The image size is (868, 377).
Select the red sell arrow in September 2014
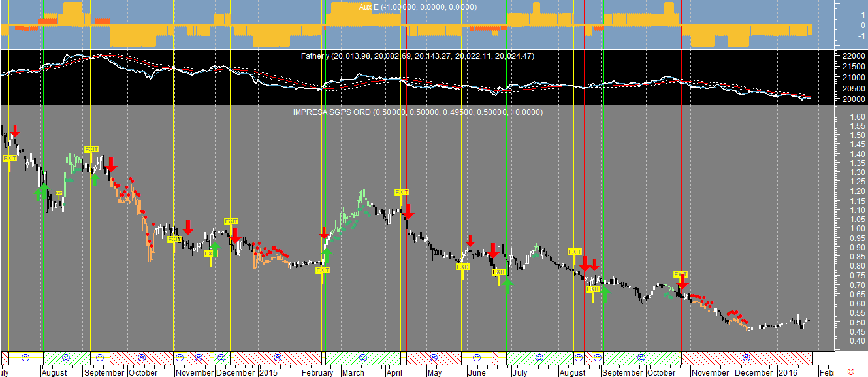click(x=110, y=164)
